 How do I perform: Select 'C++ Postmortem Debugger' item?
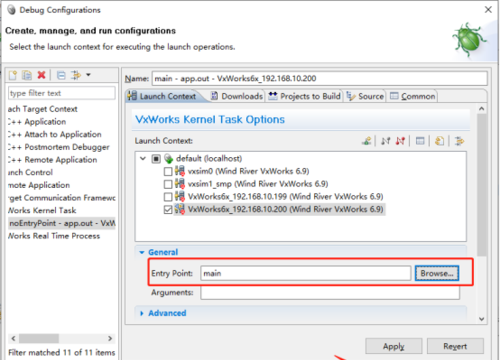[59, 147]
